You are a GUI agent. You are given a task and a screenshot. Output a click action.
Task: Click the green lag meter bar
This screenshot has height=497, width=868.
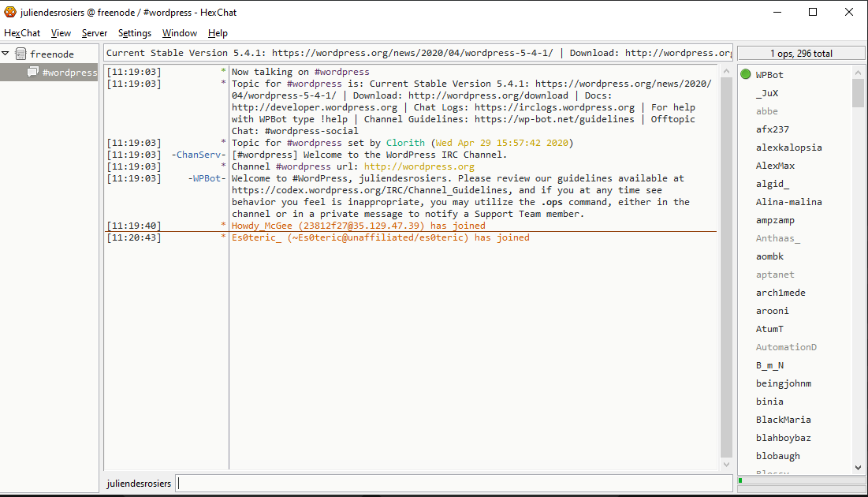pyautogui.click(x=740, y=480)
